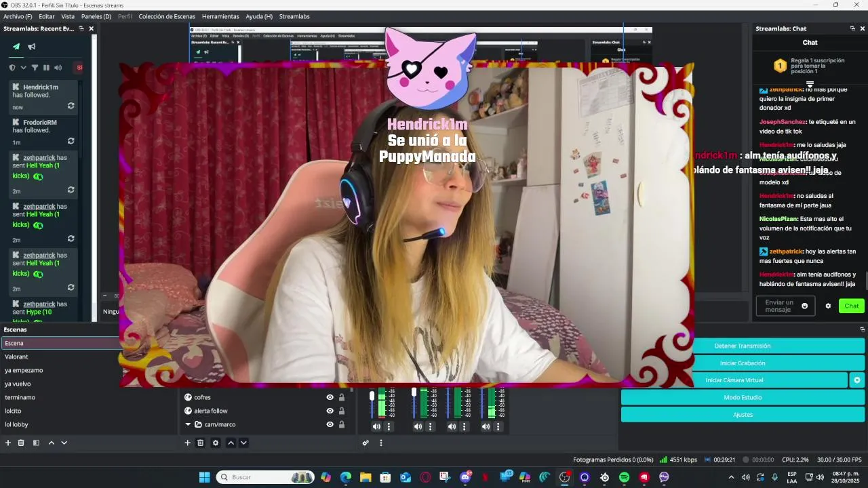This screenshot has height=488, width=868.
Task: Undock the controls dock at right
Action: click(863, 329)
